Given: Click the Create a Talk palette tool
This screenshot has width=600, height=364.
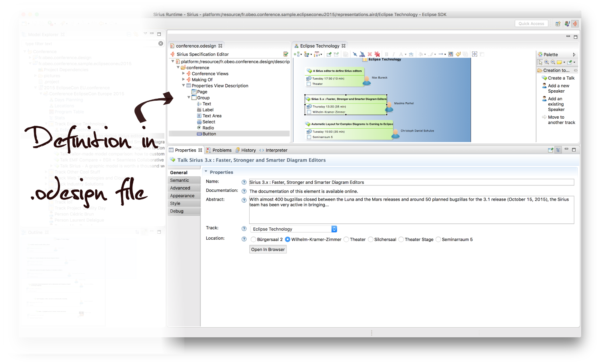Looking at the screenshot, I should click(x=558, y=78).
